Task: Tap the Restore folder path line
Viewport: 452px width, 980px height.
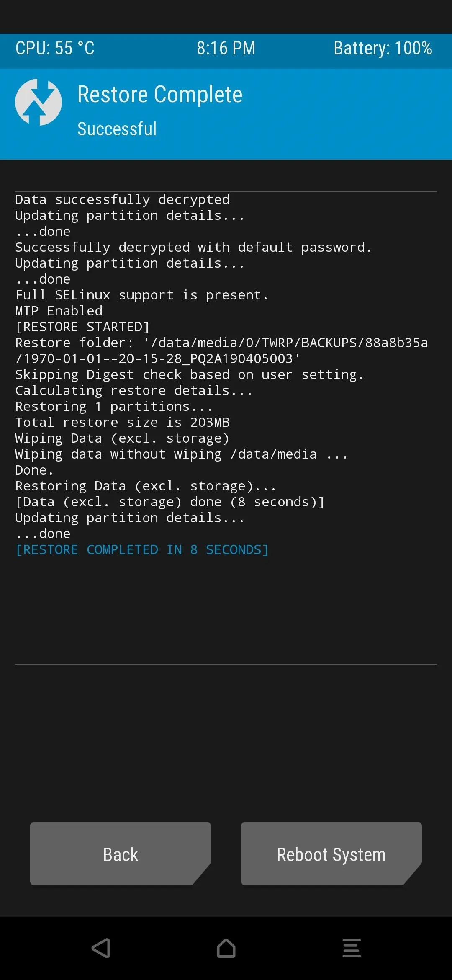Action: 222,351
